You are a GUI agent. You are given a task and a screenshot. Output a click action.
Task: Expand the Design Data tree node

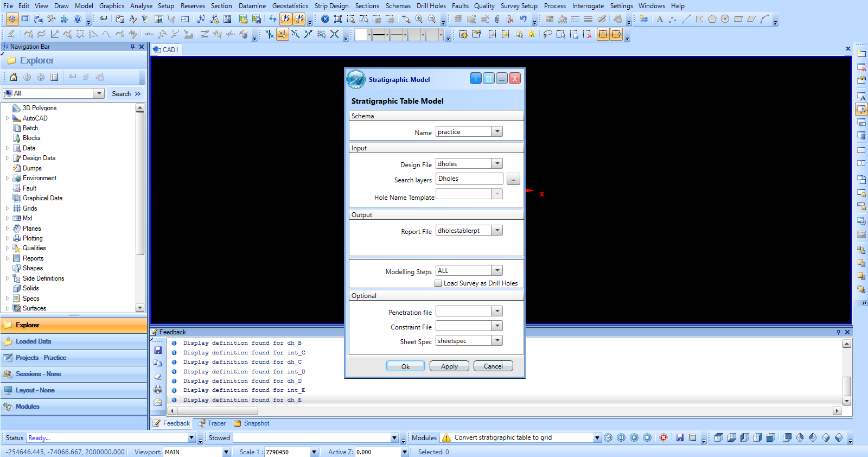(8, 158)
